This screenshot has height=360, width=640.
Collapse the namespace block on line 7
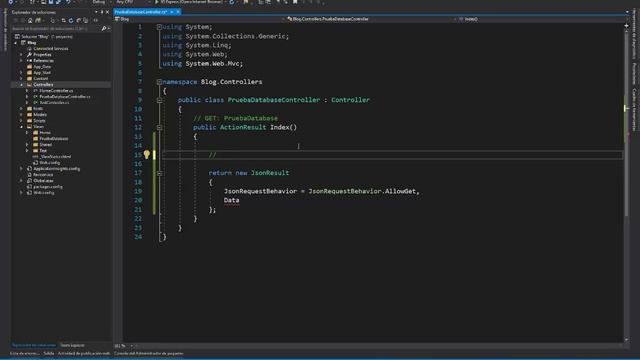(159, 82)
